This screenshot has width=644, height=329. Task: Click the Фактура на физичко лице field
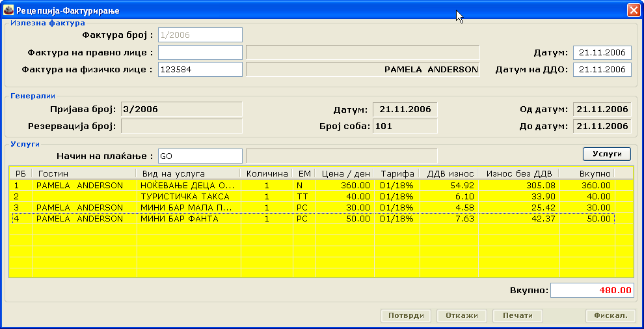(200, 69)
